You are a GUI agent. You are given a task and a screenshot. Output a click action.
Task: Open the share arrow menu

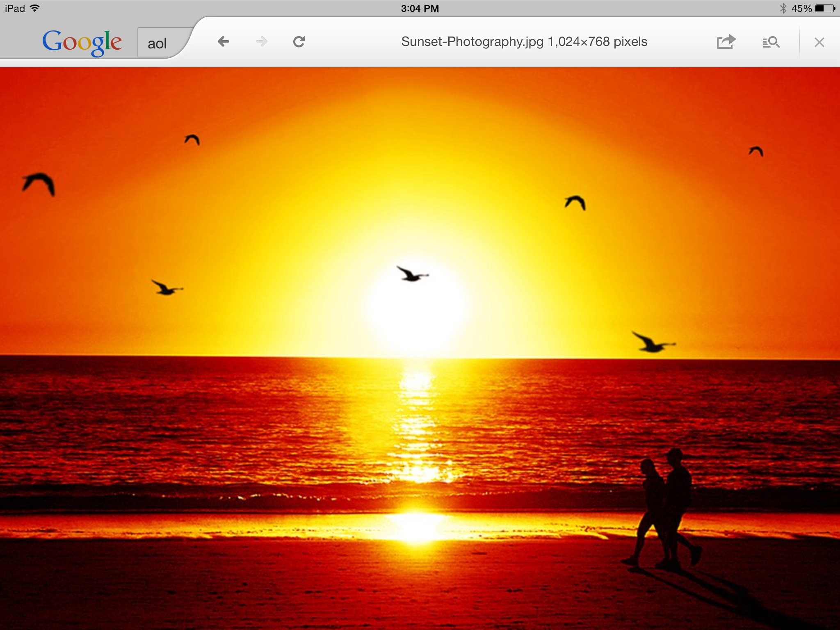(x=726, y=41)
